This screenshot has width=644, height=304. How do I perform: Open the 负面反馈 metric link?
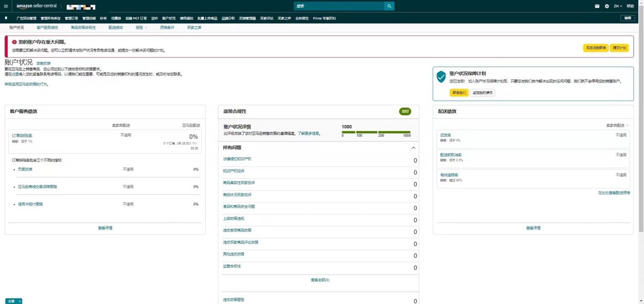tap(25, 169)
